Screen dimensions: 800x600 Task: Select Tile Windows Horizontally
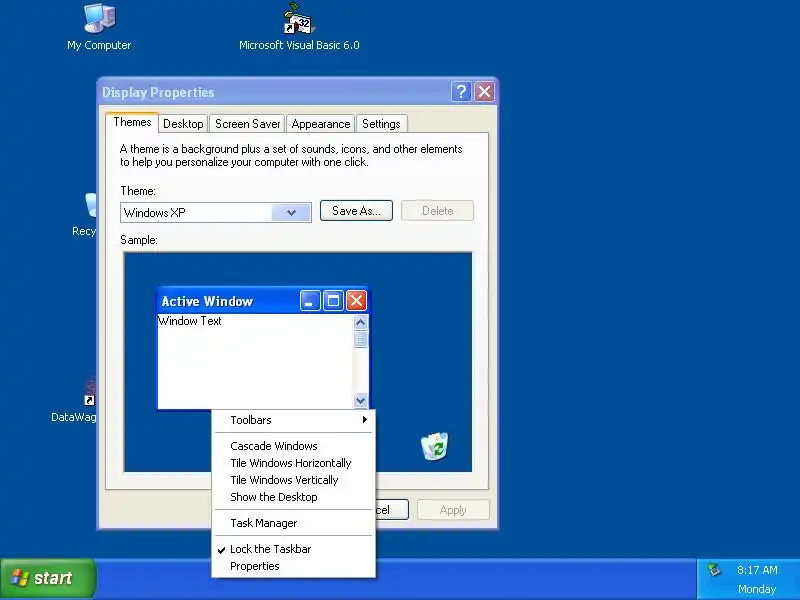click(x=293, y=463)
